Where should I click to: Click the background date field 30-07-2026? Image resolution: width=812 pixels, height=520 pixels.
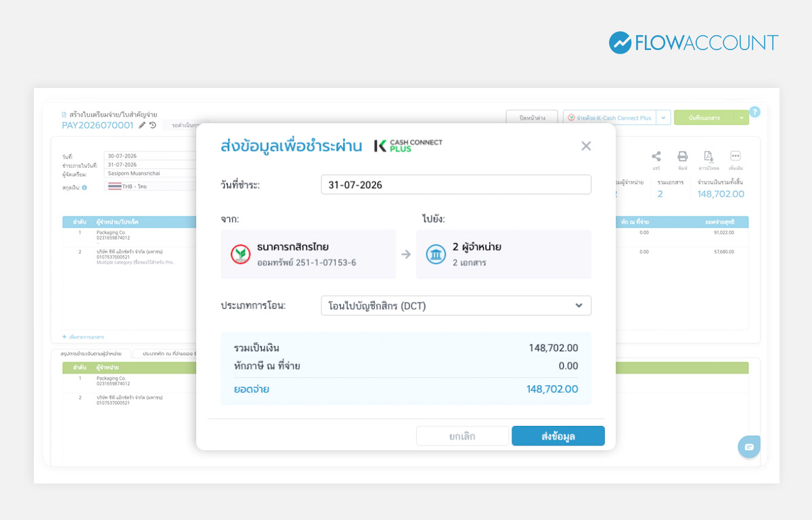coord(150,156)
